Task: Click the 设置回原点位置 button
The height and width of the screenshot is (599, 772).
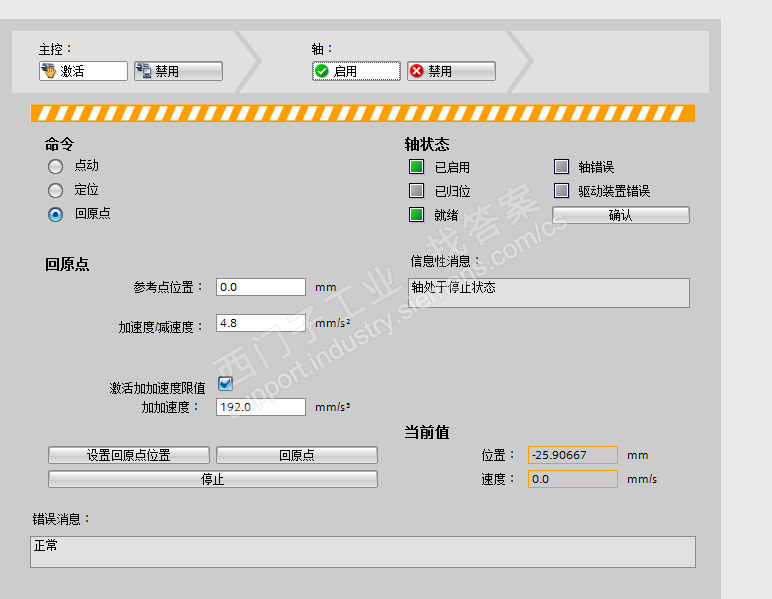Action: click(129, 455)
